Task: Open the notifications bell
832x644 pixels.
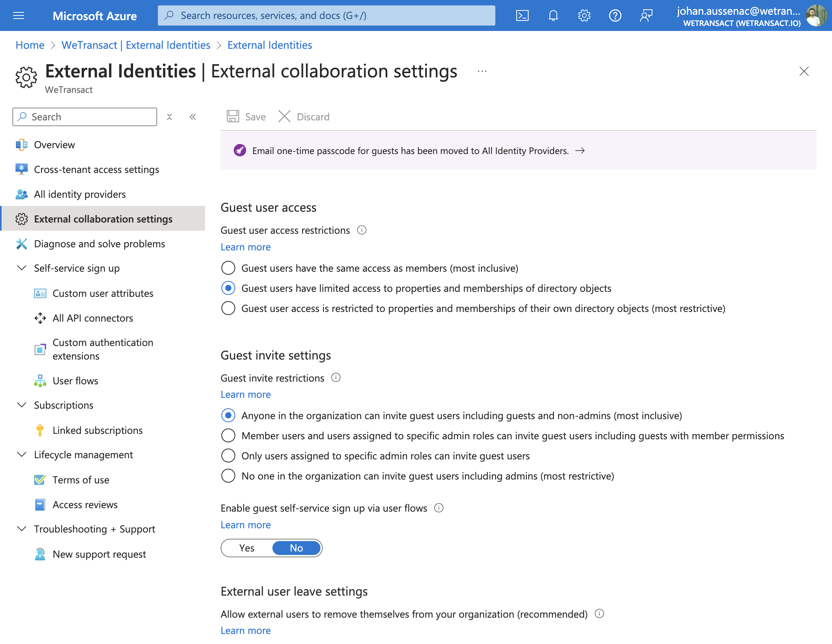Action: 553,15
